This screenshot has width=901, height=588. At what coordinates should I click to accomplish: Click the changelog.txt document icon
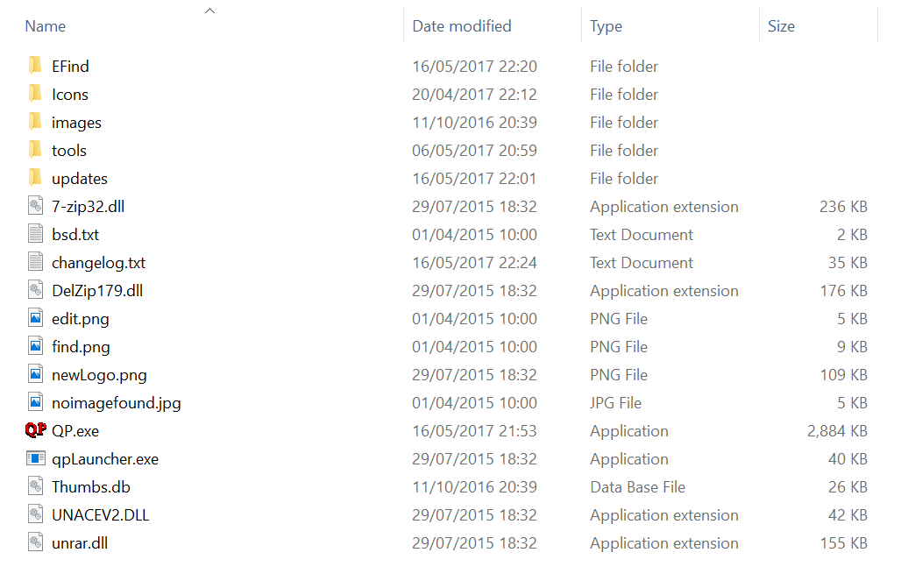[35, 262]
